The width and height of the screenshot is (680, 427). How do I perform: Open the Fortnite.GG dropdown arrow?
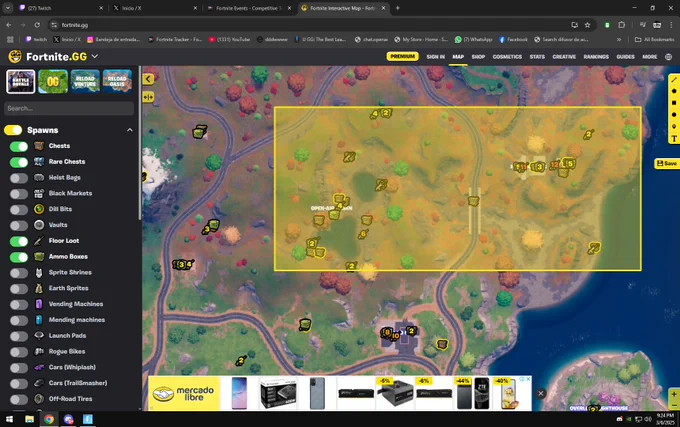click(95, 56)
